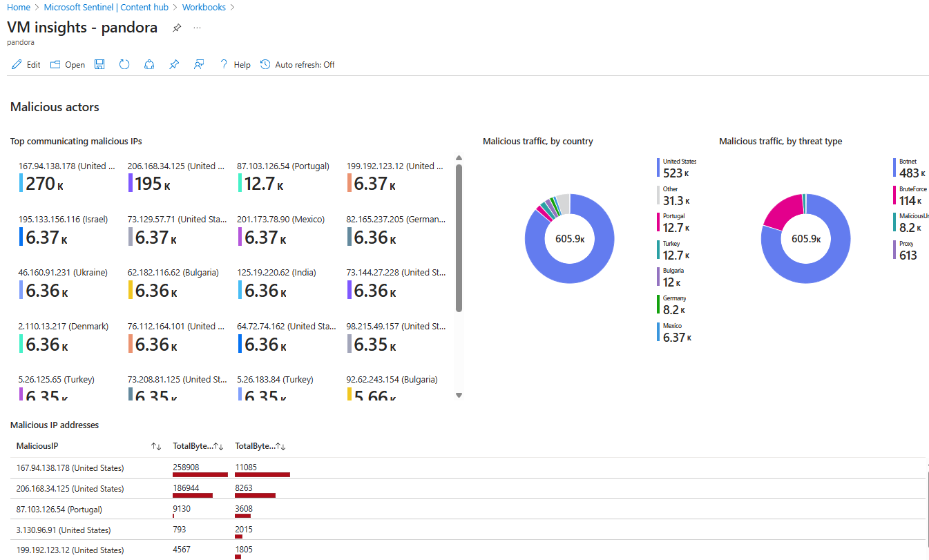Open the Help question mark button
Screen dimensions: 929x560
coord(235,65)
